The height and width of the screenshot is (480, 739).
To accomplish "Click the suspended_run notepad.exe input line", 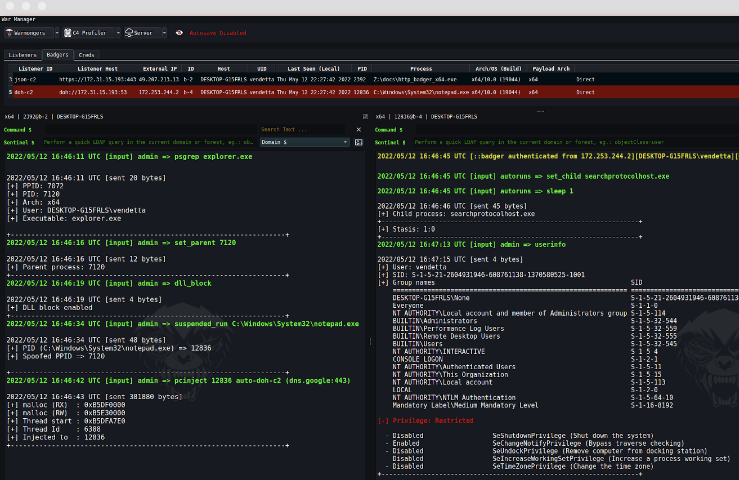I will click(182, 324).
